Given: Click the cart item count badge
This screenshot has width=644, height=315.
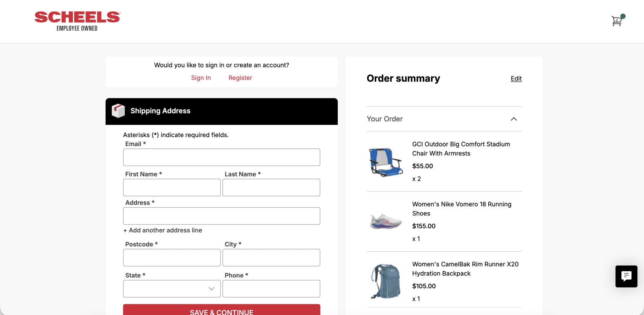Looking at the screenshot, I should click(623, 16).
